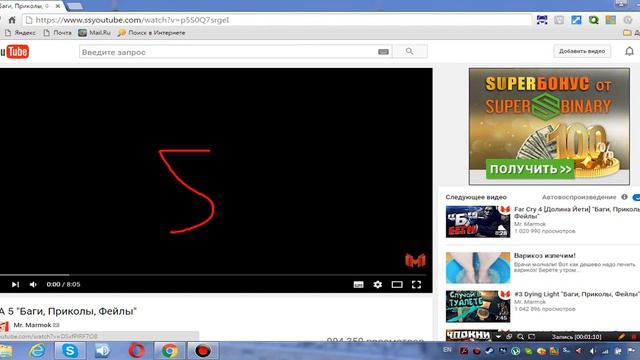The height and width of the screenshot is (360, 640).
Task: Click the browser Home icon
Action: point(12,20)
